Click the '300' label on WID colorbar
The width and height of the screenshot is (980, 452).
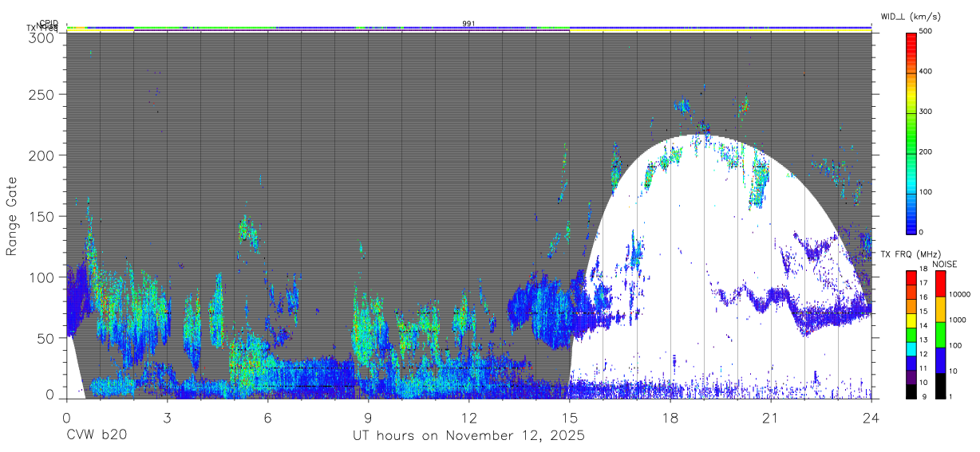[927, 112]
